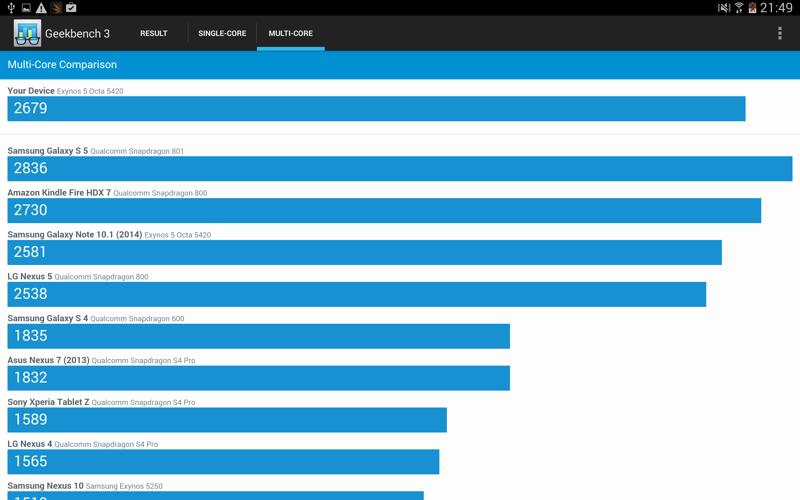Tap the Geekbench 3 app logo
Screen dimensions: 800x500
[27, 33]
